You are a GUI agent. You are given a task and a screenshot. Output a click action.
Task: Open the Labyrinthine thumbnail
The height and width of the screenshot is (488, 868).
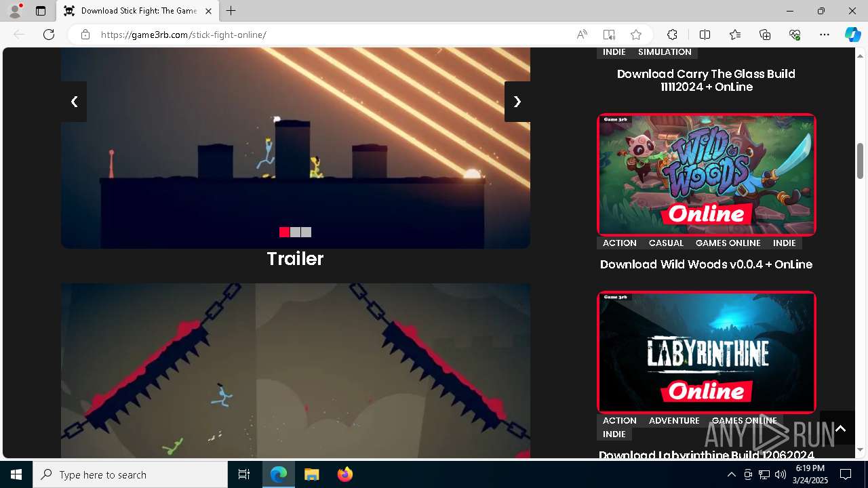click(x=706, y=352)
